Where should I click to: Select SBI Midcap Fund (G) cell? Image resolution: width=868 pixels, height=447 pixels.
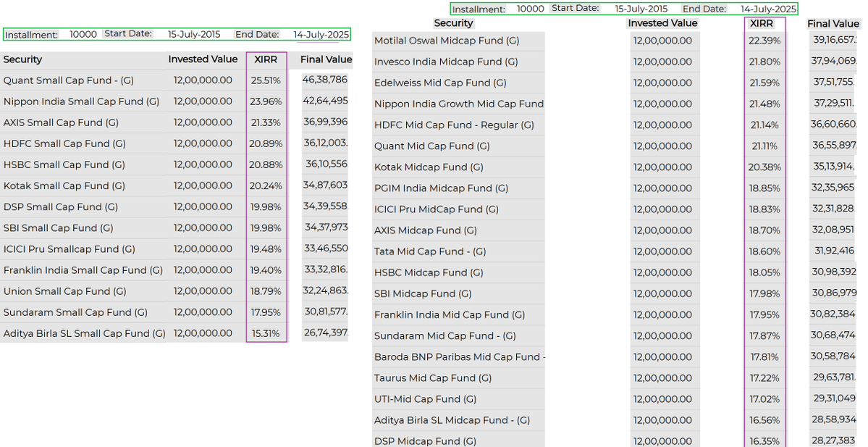(x=423, y=293)
